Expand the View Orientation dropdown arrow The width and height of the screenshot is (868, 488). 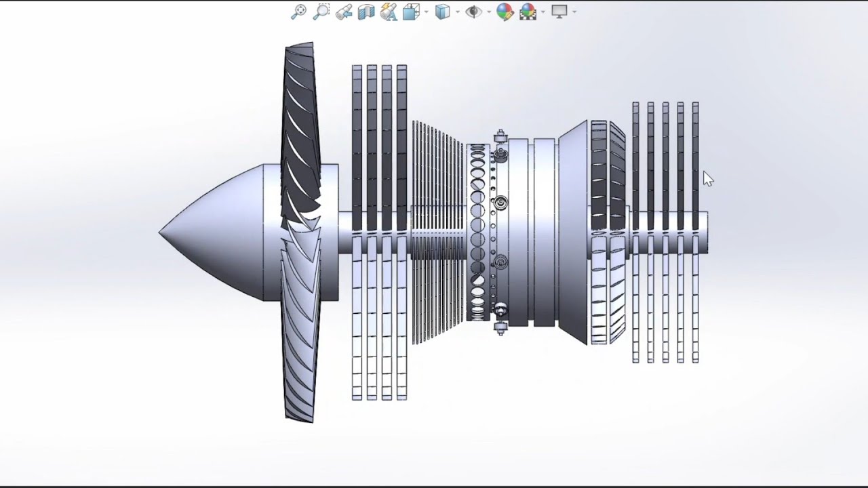click(x=427, y=12)
